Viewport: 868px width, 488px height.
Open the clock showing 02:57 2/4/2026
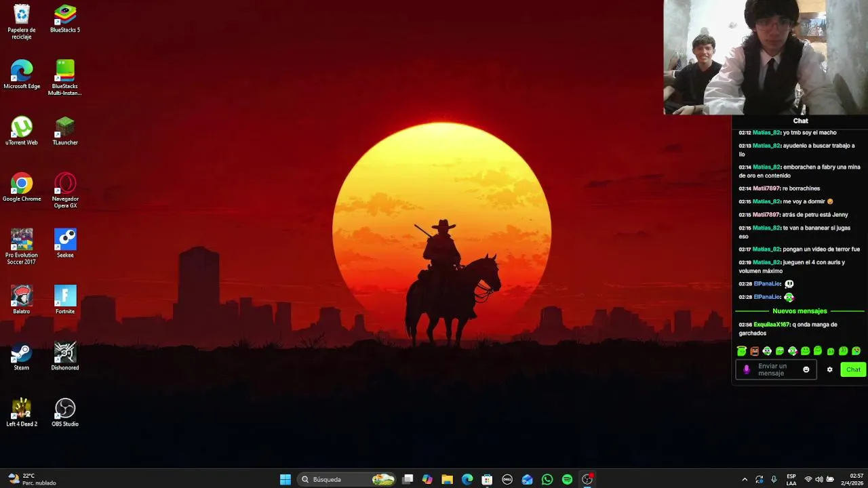(851, 480)
